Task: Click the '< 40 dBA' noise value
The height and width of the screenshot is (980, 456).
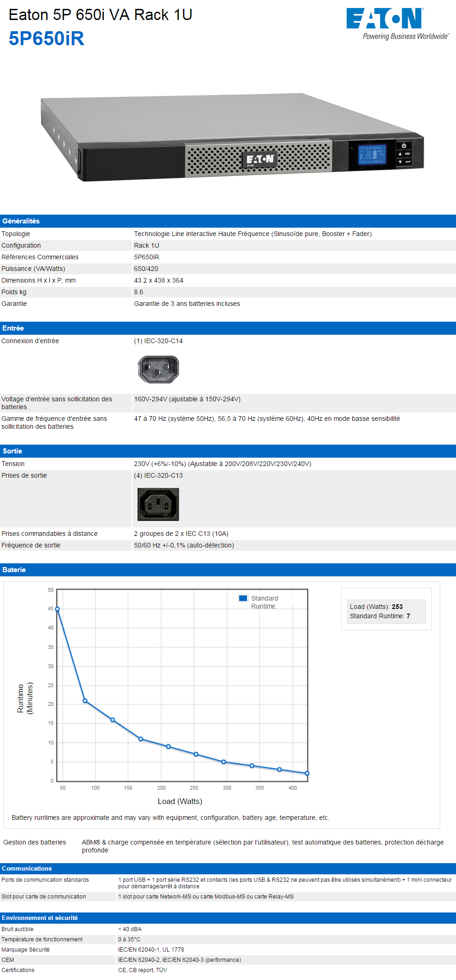Action: [130, 929]
